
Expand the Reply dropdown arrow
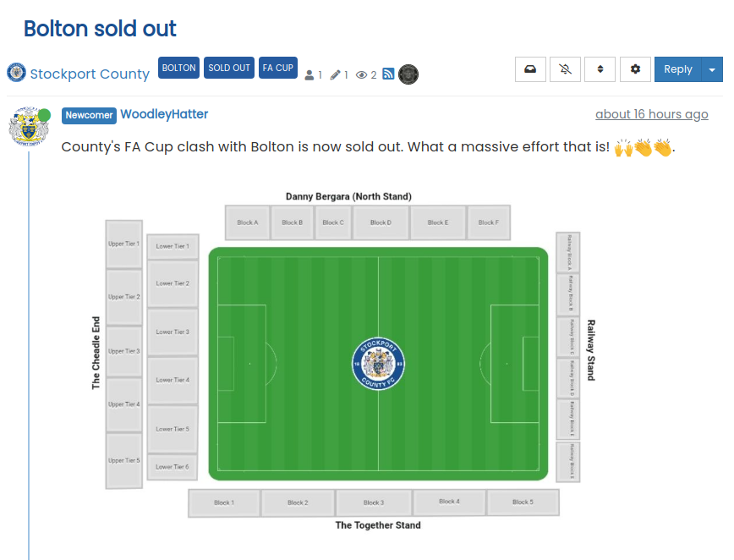712,69
